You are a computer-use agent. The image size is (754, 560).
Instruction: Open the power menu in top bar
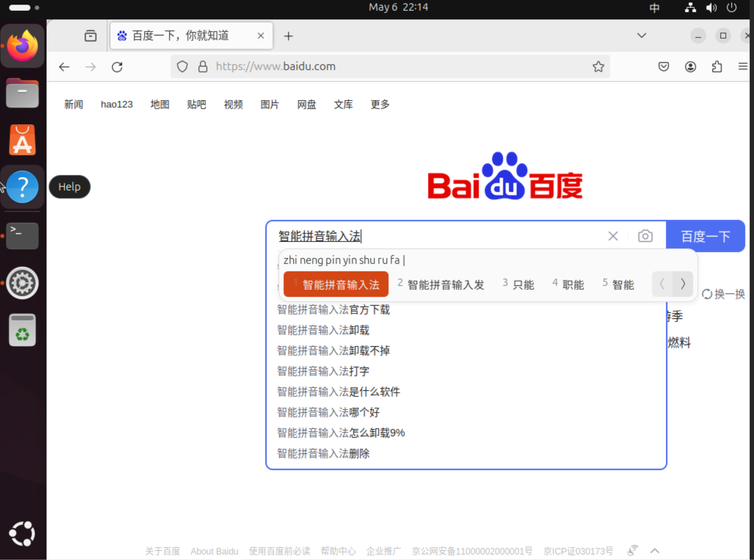pyautogui.click(x=732, y=7)
